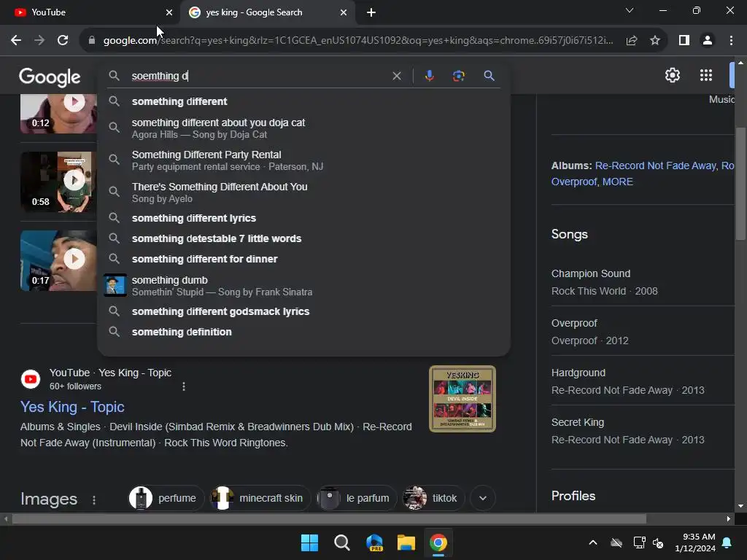Viewport: 747px width, 560px height.
Task: Click in the Google search input field
Action: click(x=258, y=76)
